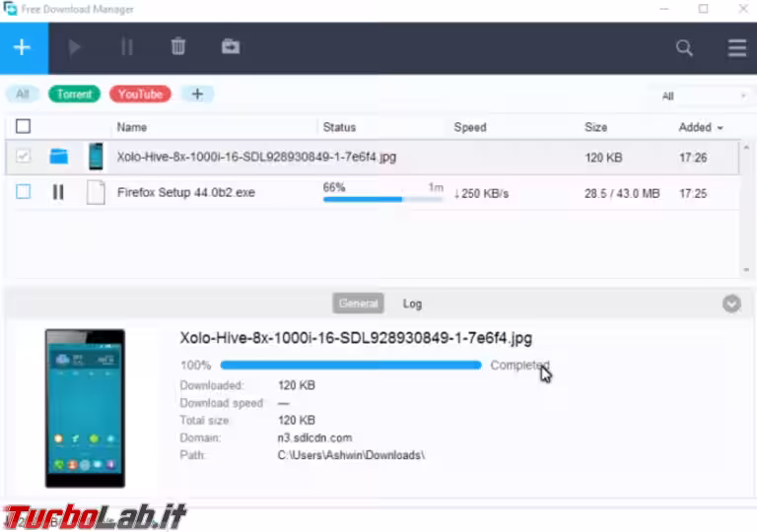Click the Firefox download progress bar
This screenshot has height=532, width=757.
coord(382,199)
